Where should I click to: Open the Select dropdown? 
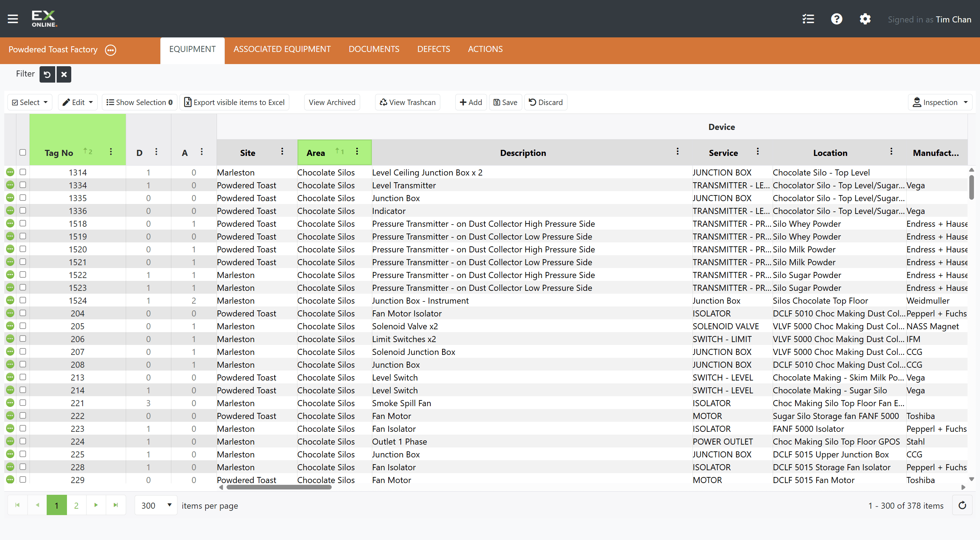(x=30, y=102)
